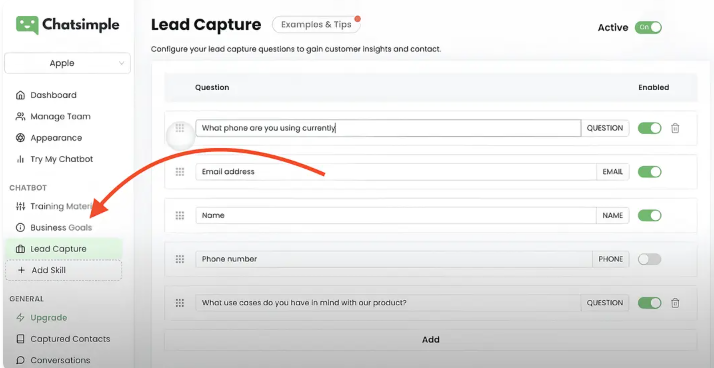Click drag handle of Phone number row
This screenshot has height=368, width=714.
coord(180,259)
